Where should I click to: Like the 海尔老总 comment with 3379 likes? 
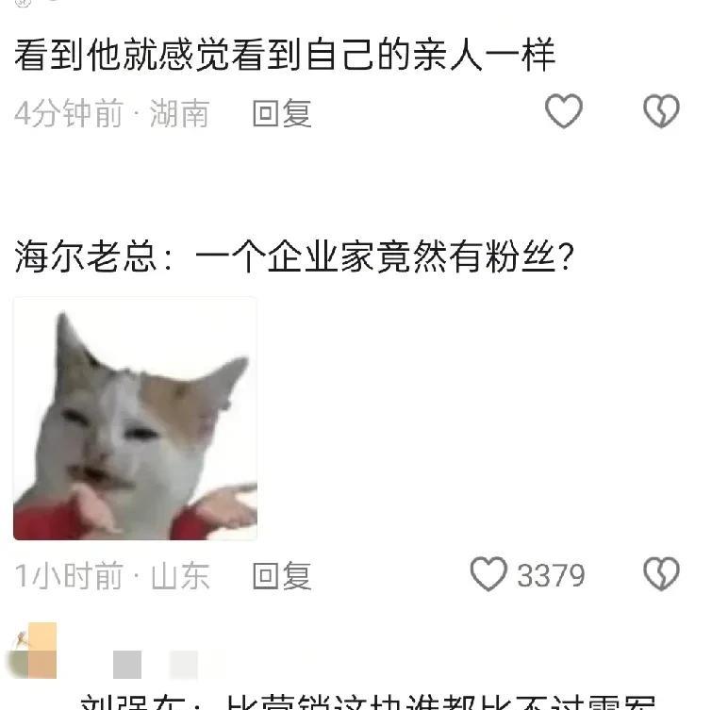(x=488, y=574)
